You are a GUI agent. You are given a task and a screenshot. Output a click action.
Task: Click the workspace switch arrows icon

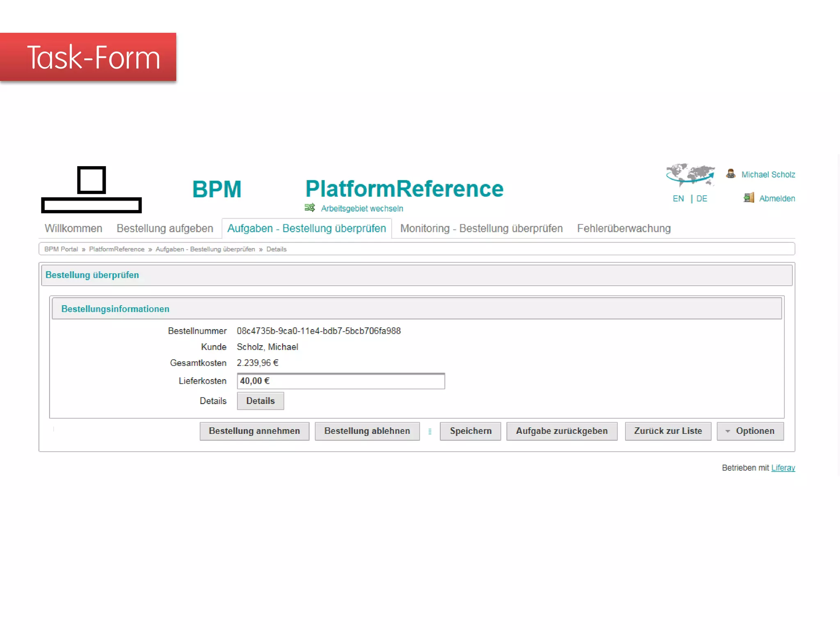coord(310,208)
